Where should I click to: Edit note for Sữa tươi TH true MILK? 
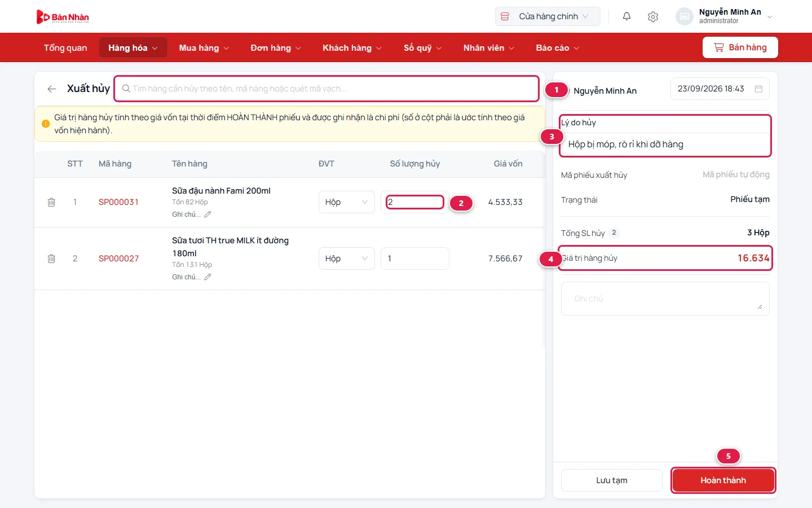point(208,277)
